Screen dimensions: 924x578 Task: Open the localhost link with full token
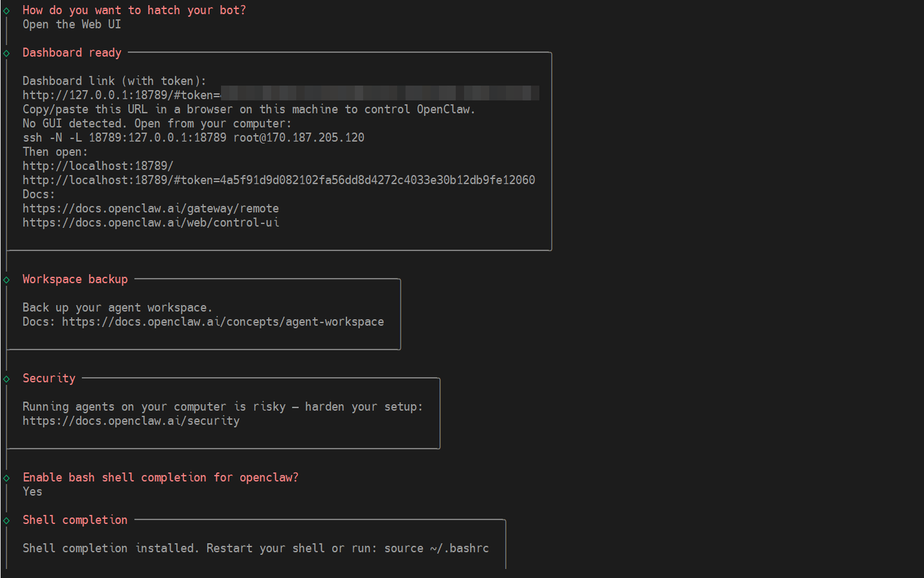pos(278,180)
